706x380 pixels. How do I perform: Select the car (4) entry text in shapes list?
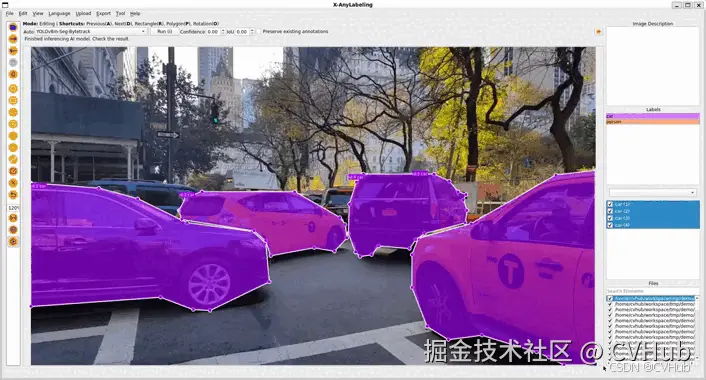tap(622, 225)
